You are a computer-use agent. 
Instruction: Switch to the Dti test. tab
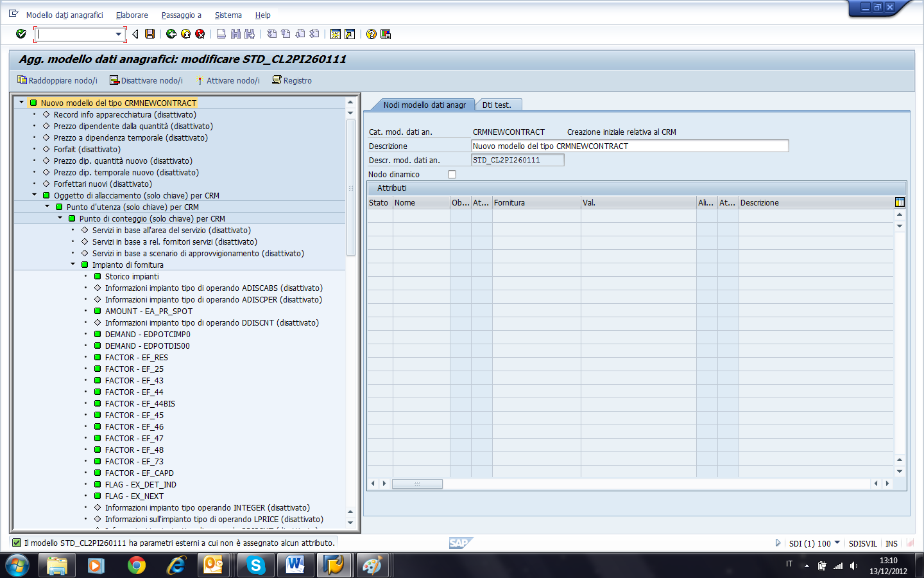(499, 104)
